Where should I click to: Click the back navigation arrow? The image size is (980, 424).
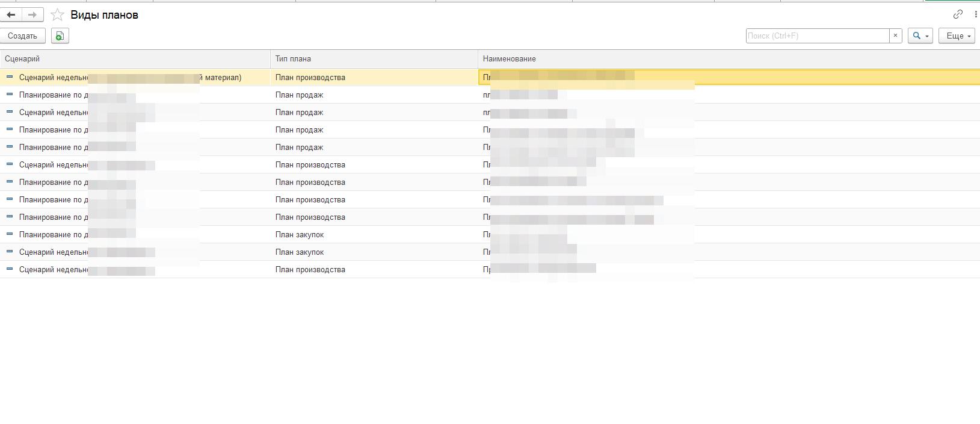click(11, 15)
